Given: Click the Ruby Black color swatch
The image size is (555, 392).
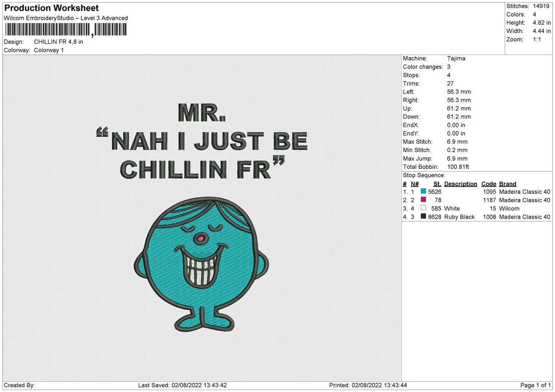Looking at the screenshot, I should tap(423, 216).
